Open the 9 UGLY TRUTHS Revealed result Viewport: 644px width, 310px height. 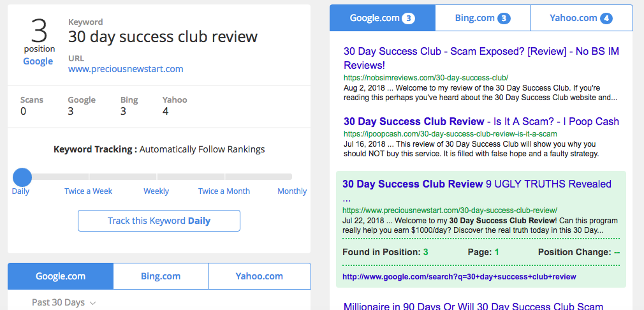tap(477, 191)
